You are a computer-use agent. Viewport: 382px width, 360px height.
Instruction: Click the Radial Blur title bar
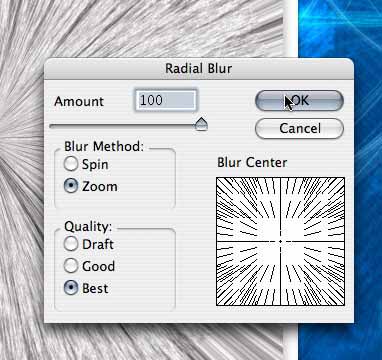pos(199,69)
